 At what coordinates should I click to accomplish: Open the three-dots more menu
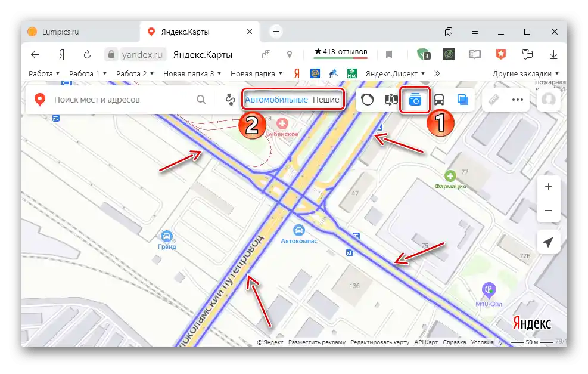click(518, 100)
